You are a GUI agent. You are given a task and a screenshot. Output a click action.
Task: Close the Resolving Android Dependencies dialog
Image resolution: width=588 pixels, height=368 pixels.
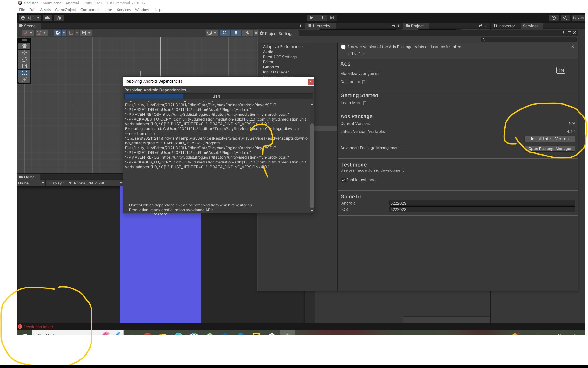[x=310, y=82]
